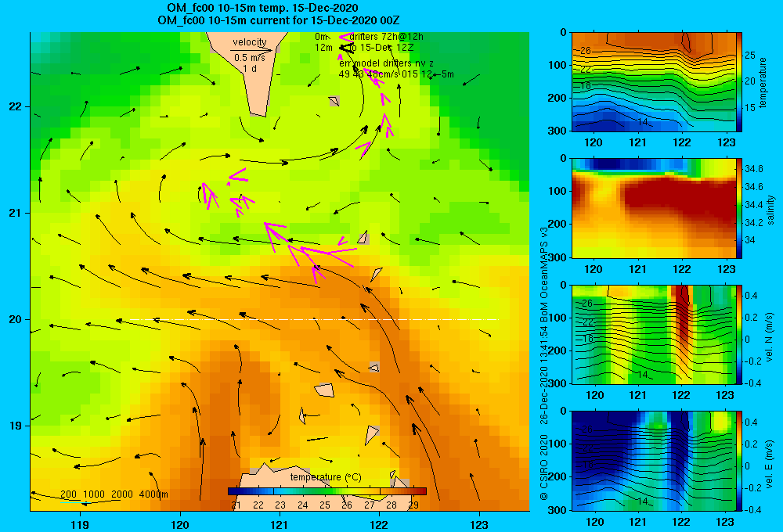Screen dimensions: 783x532
Task: Click the 'to 15-Dec 12Z' legend text
Action: 381,48
